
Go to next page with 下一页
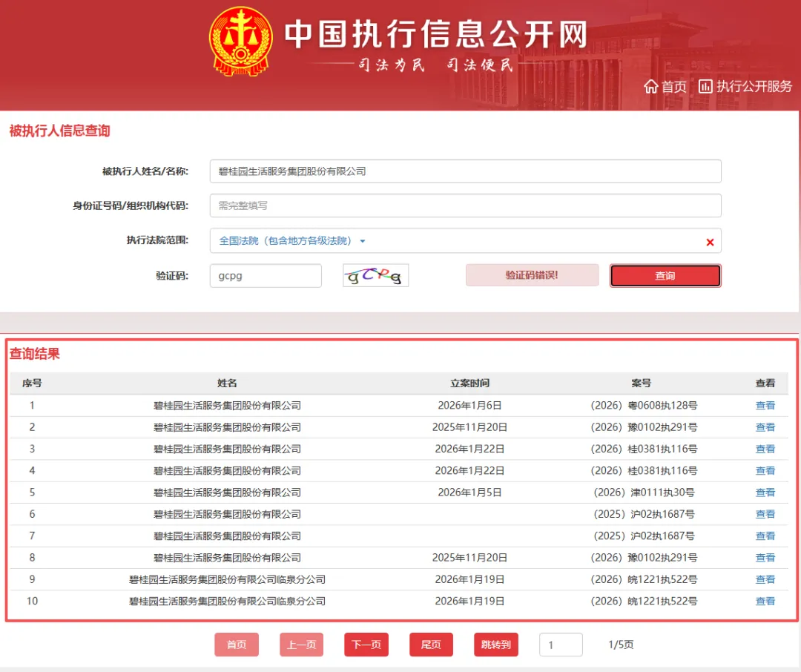pos(366,645)
